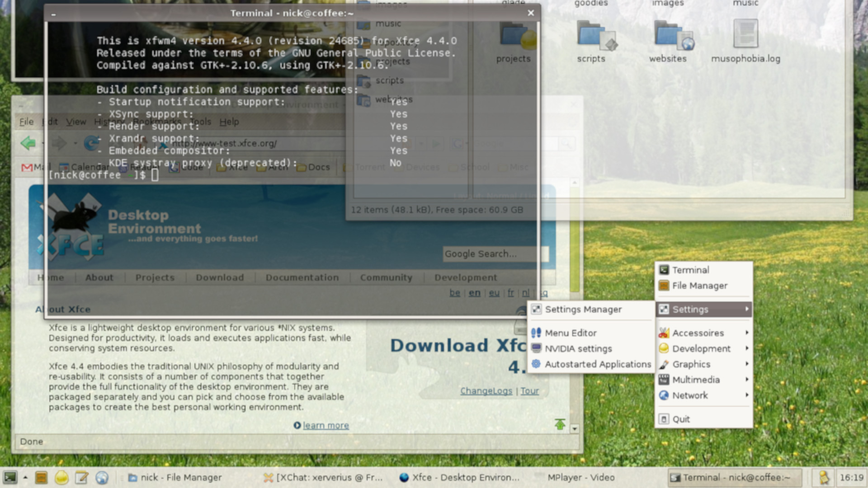Expand the Accessoires submenu
Viewport: 868px width, 488px height.
pos(703,333)
